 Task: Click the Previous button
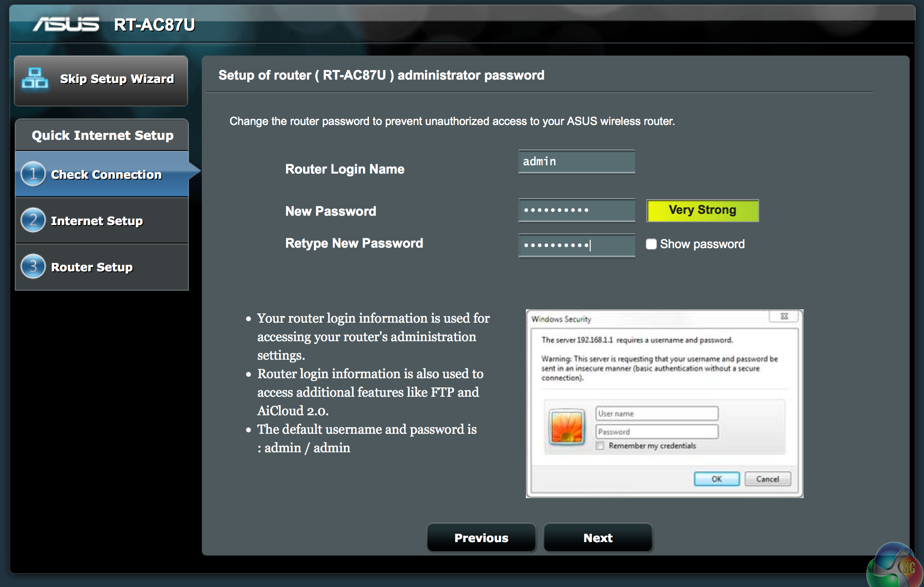click(x=481, y=538)
